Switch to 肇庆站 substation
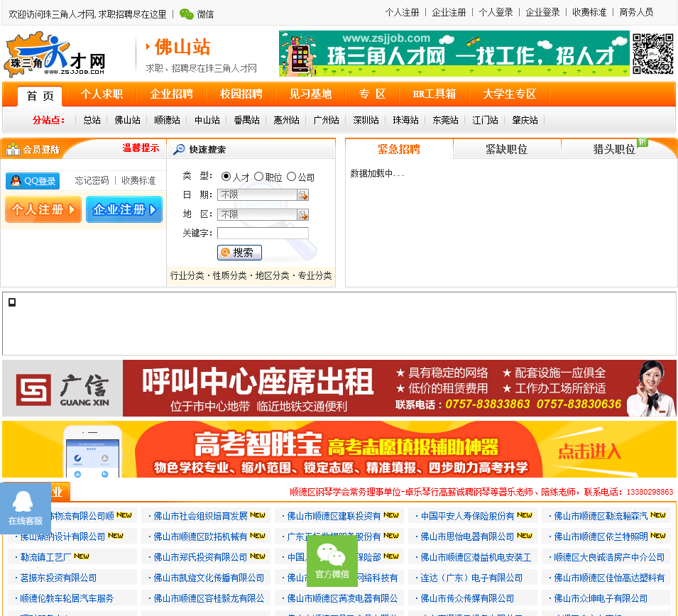 click(x=525, y=120)
